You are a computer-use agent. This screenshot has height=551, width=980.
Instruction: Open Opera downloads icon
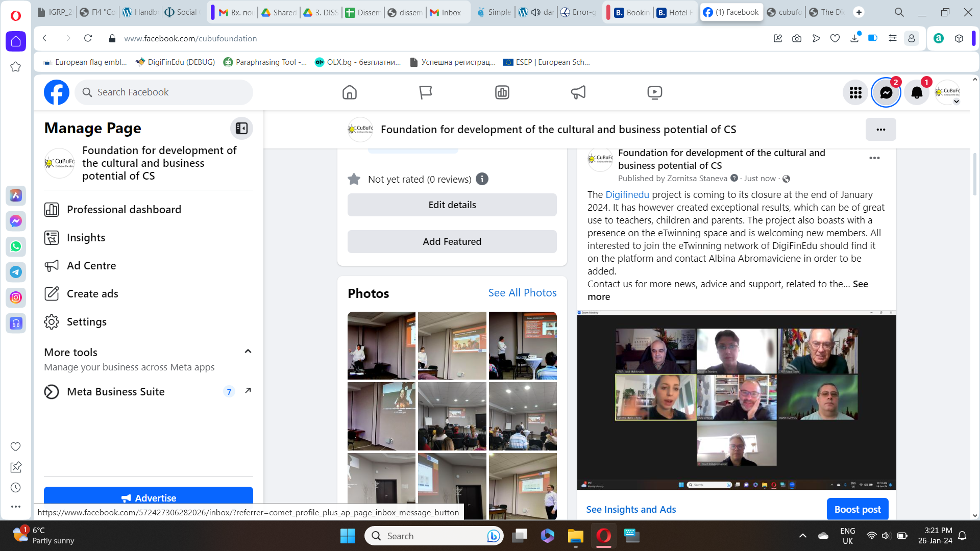click(854, 38)
